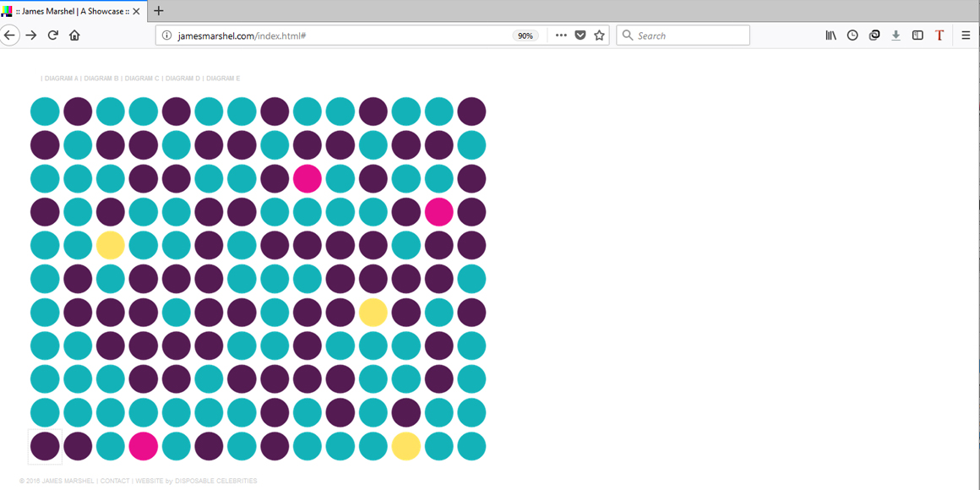
Task: Switch to Diagram C
Action: (142, 79)
